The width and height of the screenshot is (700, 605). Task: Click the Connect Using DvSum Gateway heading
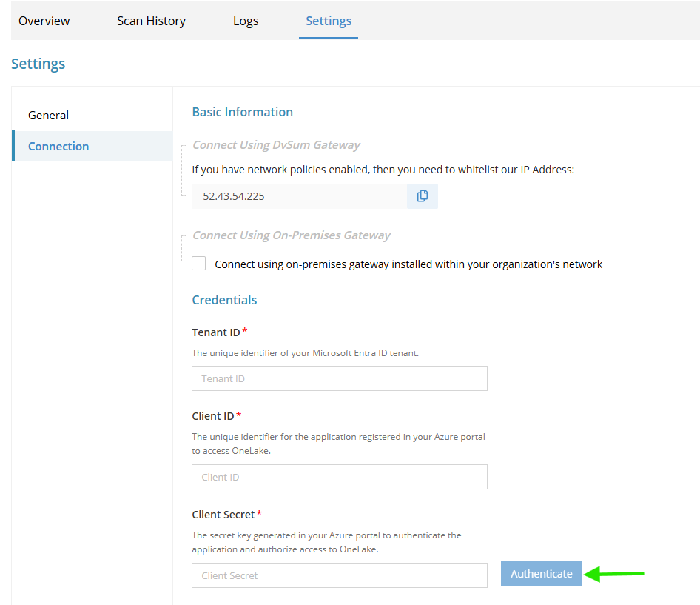pyautogui.click(x=277, y=145)
